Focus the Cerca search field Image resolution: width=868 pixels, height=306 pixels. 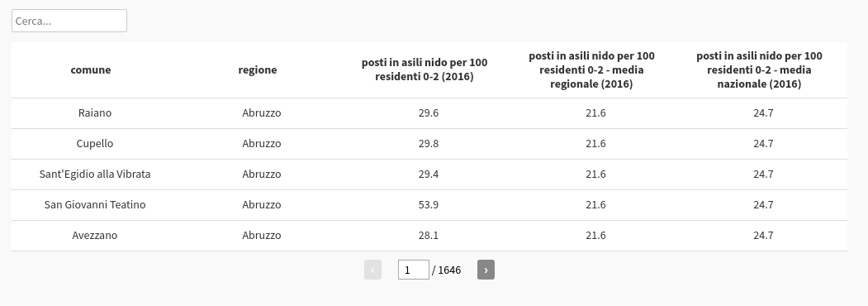69,21
